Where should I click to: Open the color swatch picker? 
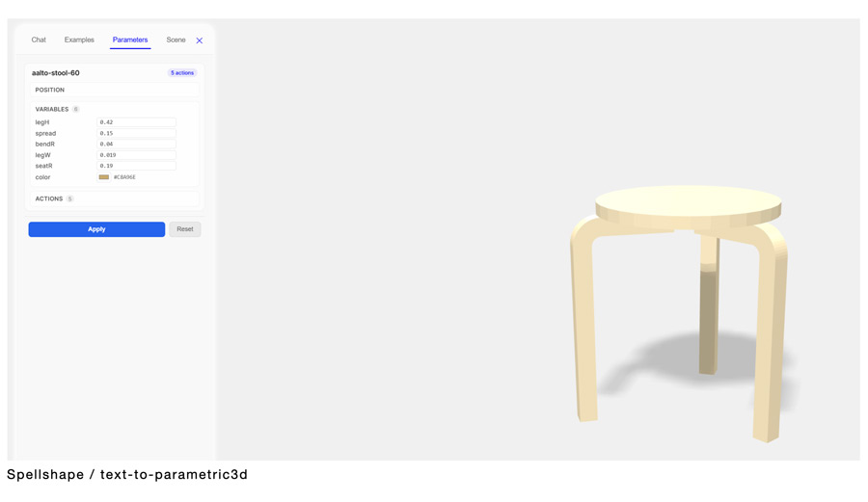pyautogui.click(x=103, y=177)
